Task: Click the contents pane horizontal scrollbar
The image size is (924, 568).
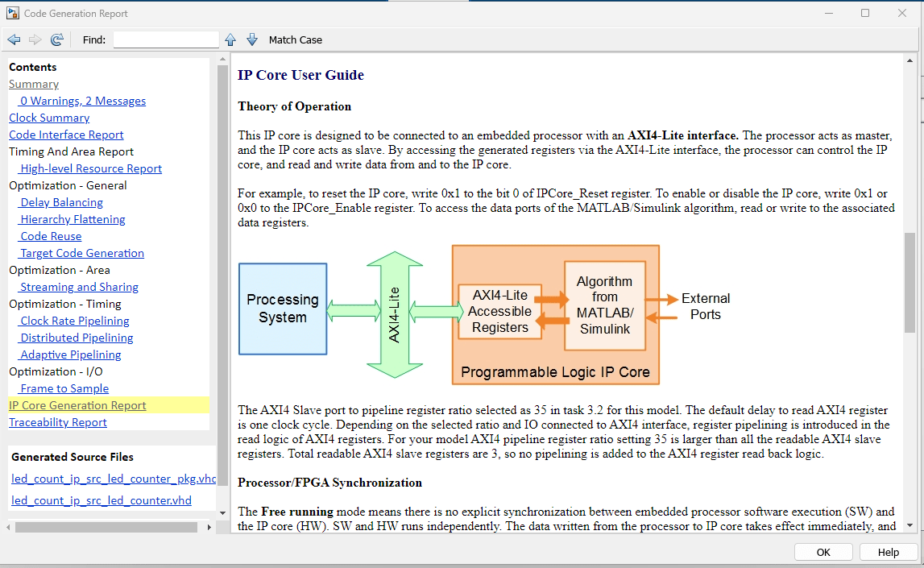Action: click(x=106, y=527)
